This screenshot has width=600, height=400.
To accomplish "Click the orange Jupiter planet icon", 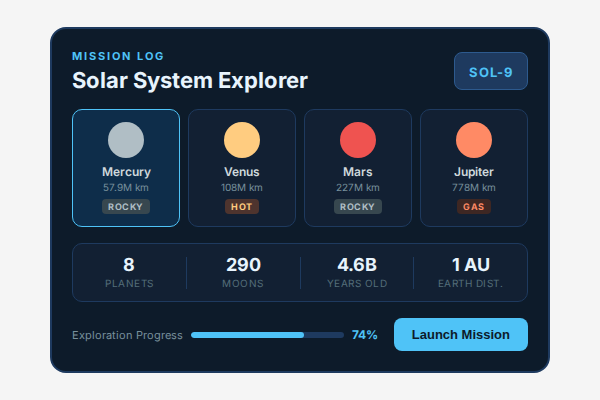I will pyautogui.click(x=474, y=139).
